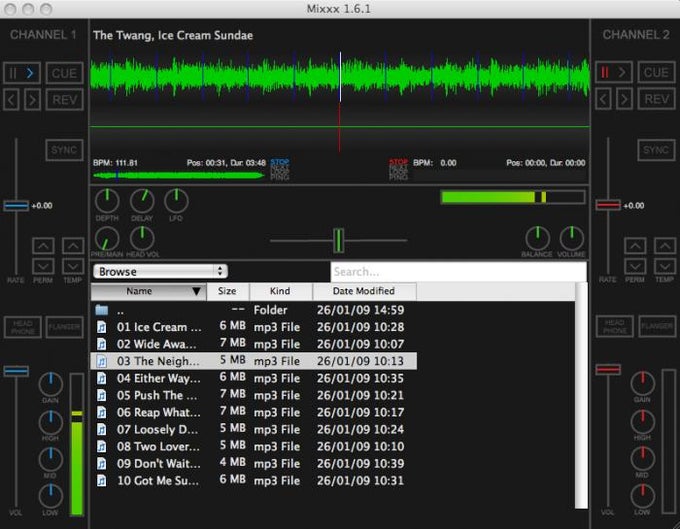The width and height of the screenshot is (680, 529).
Task: Seek backward on Channel 1
Action: point(11,100)
